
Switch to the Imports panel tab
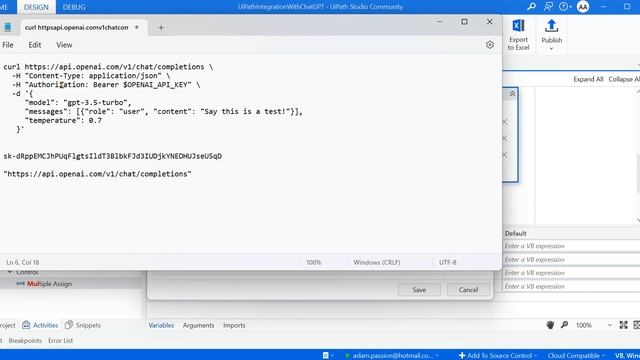234,325
